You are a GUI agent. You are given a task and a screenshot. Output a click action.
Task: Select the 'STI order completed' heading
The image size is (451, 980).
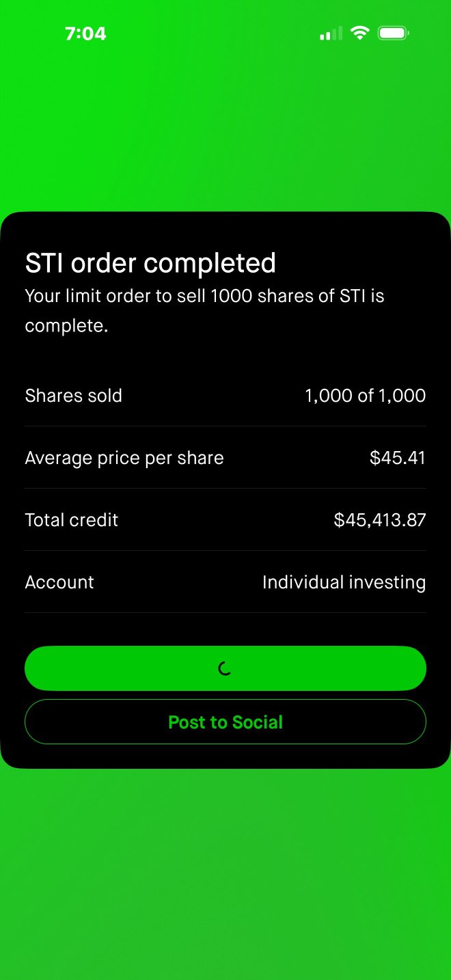(x=150, y=263)
